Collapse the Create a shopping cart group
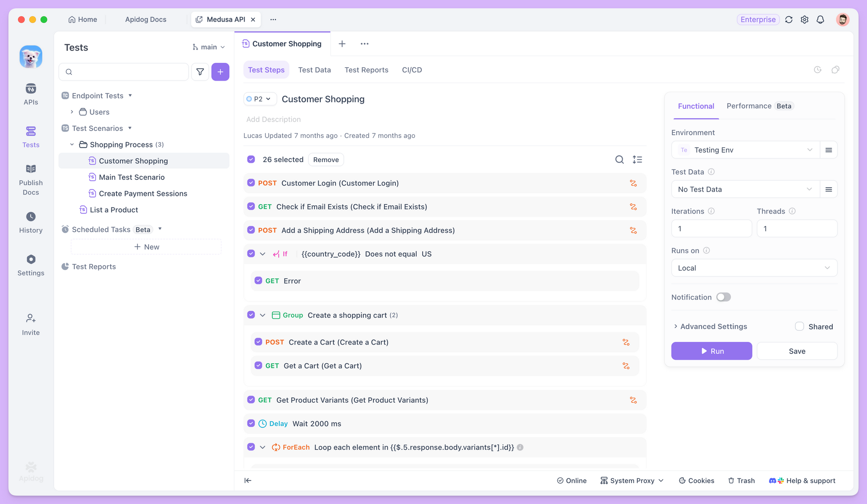 [x=263, y=315]
